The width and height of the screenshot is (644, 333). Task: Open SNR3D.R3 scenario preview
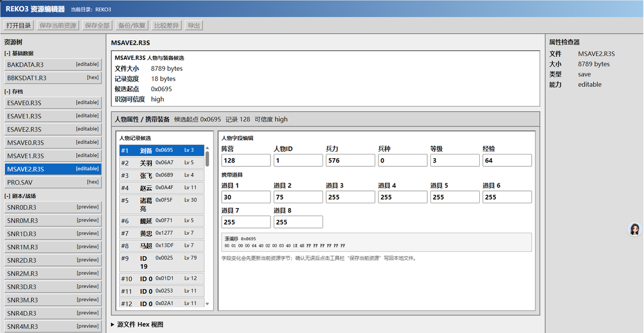(53, 287)
